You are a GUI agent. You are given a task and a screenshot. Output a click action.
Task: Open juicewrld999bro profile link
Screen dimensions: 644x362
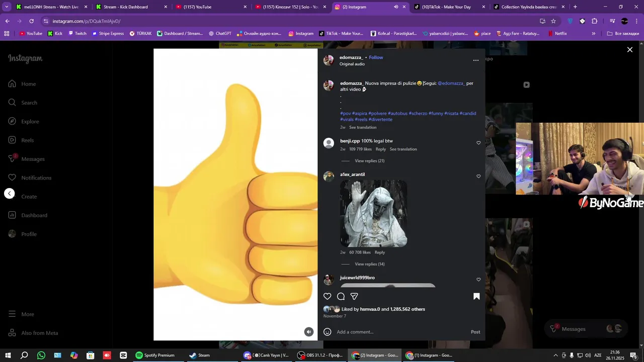[357, 278]
